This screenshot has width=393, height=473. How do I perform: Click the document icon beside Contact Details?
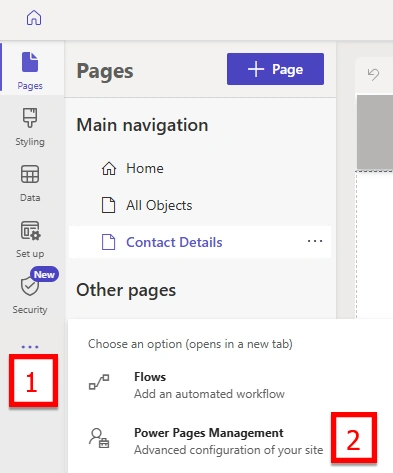pyautogui.click(x=108, y=242)
